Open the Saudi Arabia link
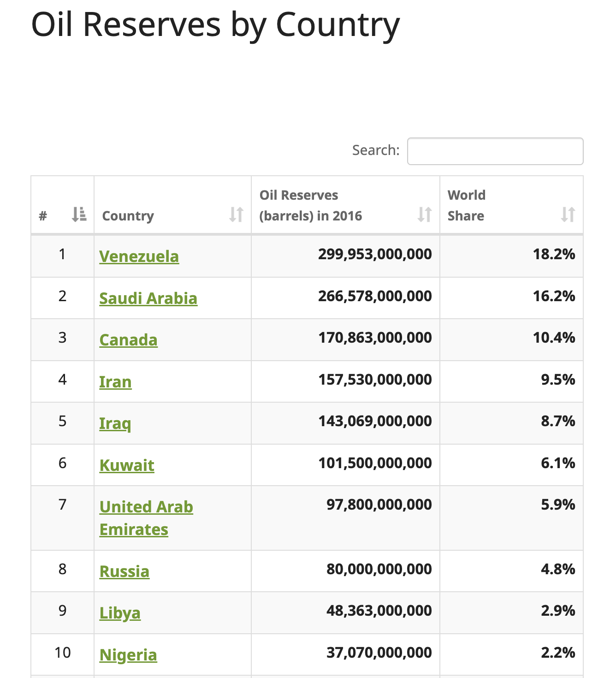The height and width of the screenshot is (678, 616). (148, 298)
